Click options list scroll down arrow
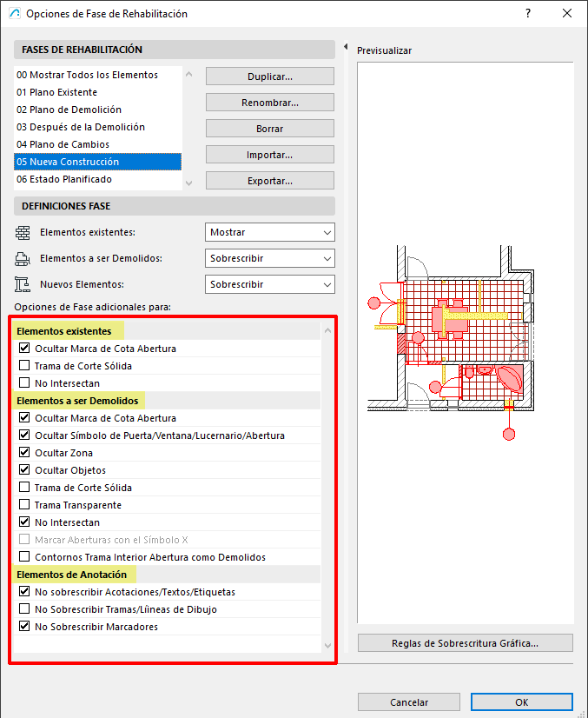 pos(327,646)
